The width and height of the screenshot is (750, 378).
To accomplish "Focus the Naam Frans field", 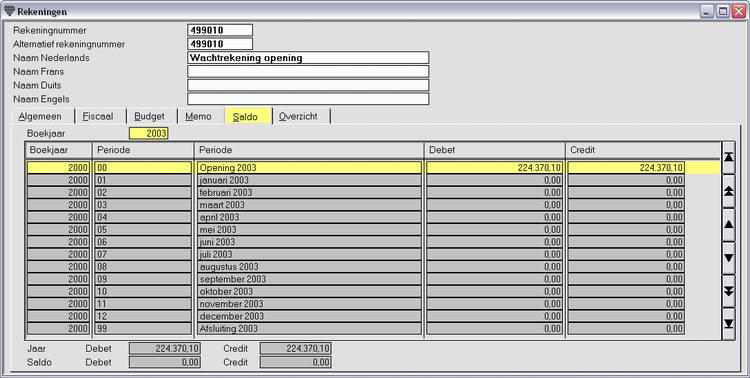I will coord(308,72).
